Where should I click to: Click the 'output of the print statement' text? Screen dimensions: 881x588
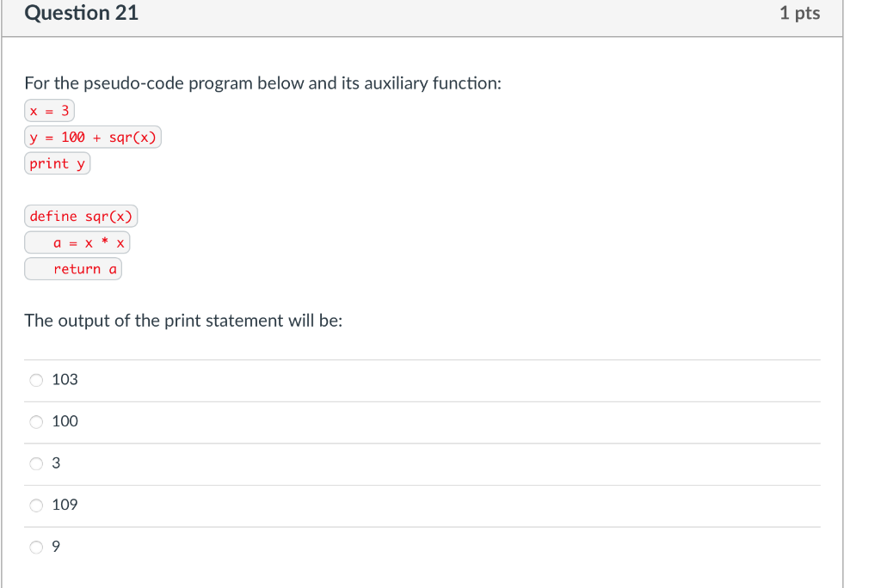coord(182,320)
